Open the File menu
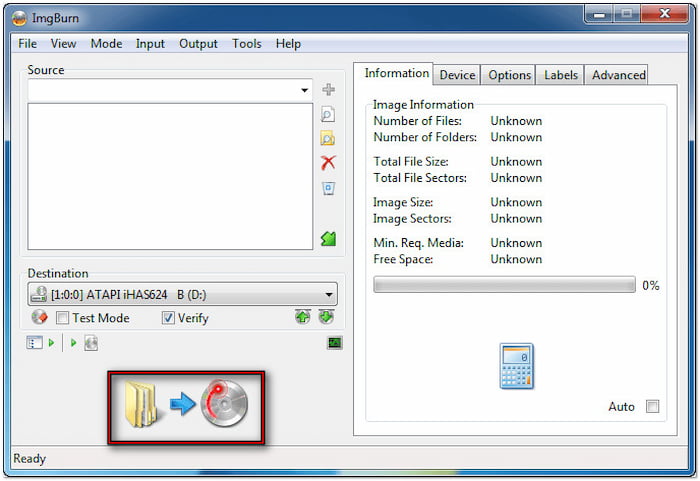 click(x=27, y=44)
